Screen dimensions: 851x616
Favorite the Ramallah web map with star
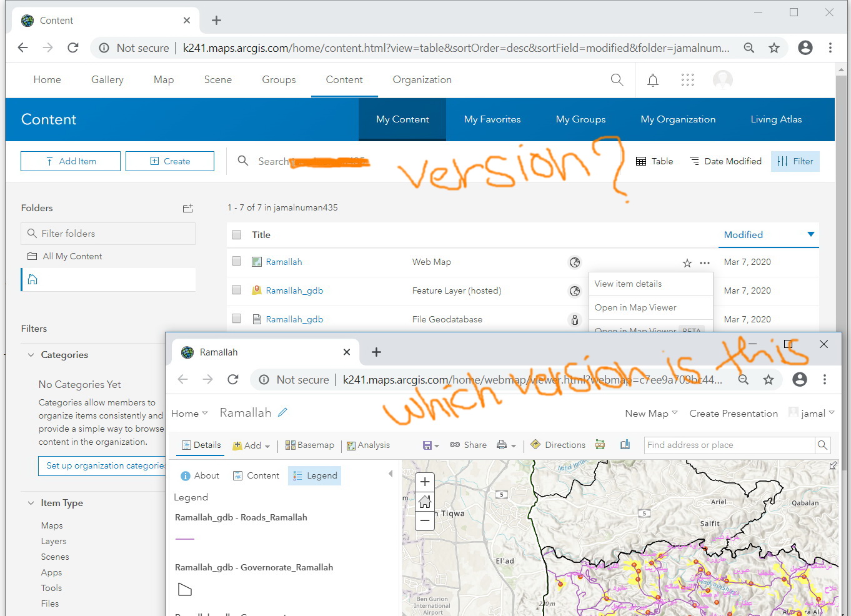pos(687,263)
